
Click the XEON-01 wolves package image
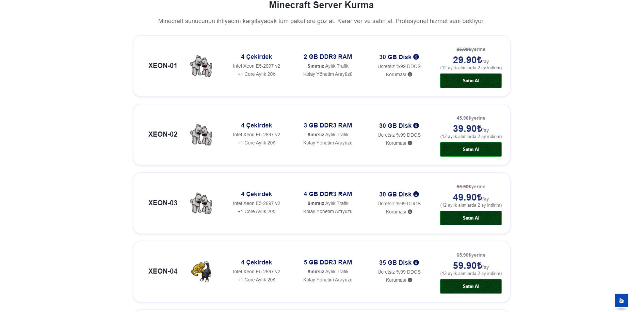[x=201, y=66]
